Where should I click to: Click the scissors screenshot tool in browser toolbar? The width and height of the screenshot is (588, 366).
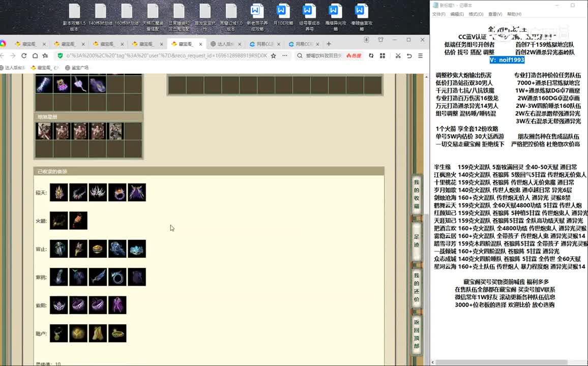click(398, 56)
